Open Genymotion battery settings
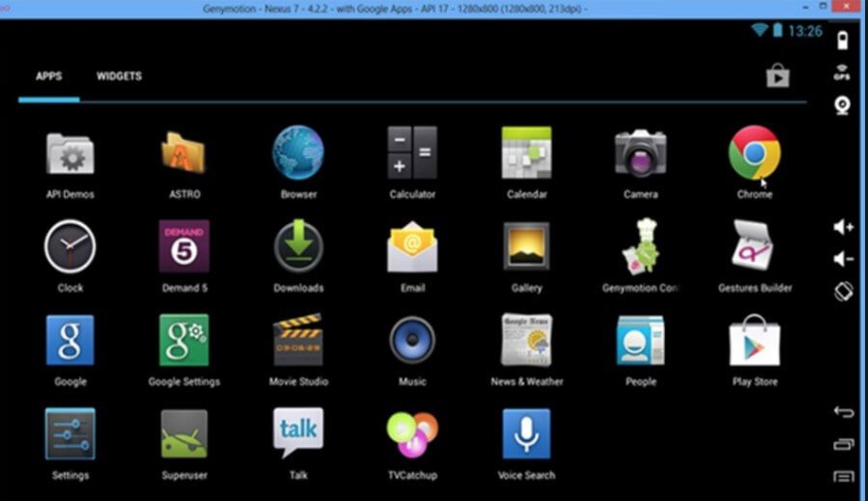Screen dimensions: 868x501 pyautogui.click(x=843, y=41)
